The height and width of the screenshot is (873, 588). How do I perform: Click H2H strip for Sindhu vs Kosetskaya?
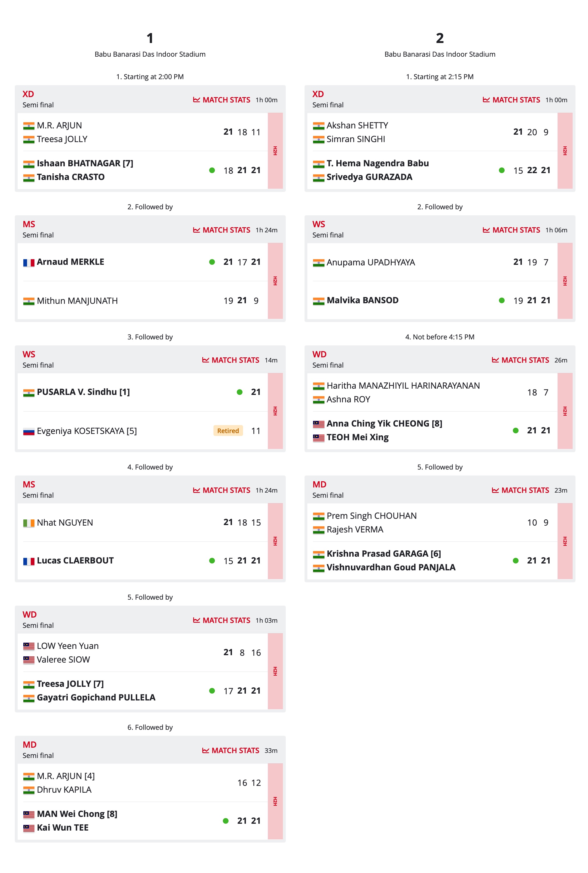[275, 411]
